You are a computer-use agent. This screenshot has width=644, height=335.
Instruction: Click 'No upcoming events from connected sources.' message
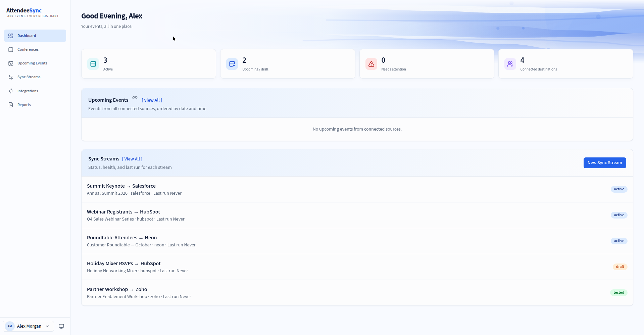pyautogui.click(x=357, y=129)
